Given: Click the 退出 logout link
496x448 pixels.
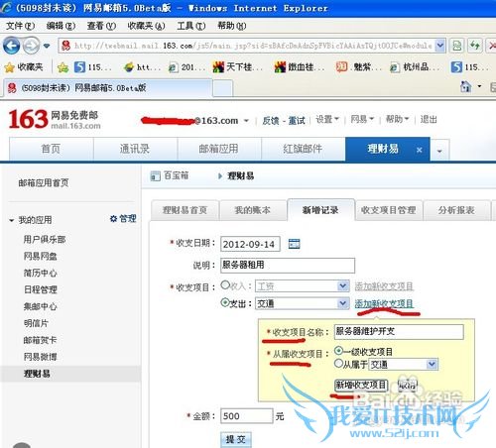Looking at the screenshot, I should pos(429,119).
